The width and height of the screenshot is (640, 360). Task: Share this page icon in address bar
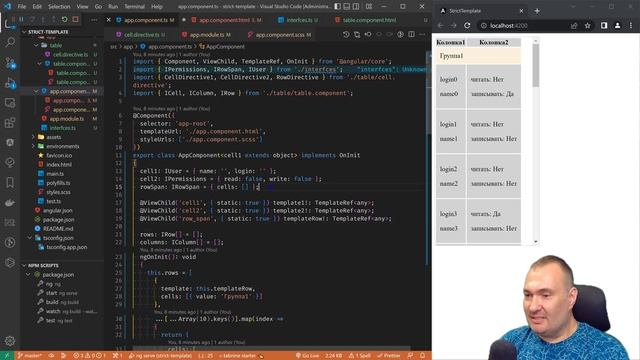(x=574, y=25)
